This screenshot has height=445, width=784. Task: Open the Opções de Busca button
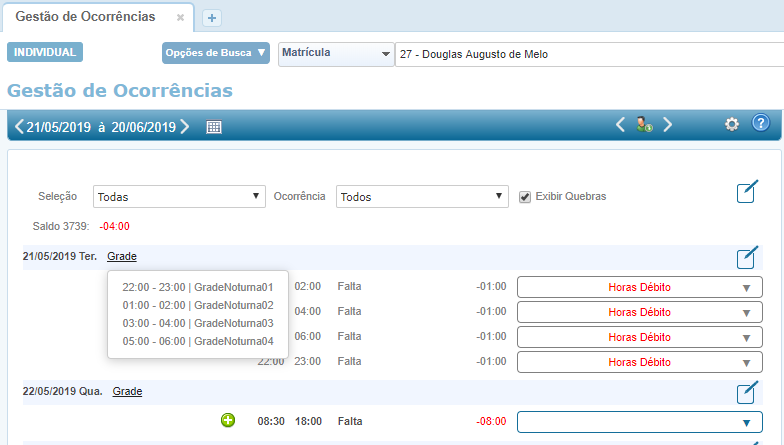215,53
